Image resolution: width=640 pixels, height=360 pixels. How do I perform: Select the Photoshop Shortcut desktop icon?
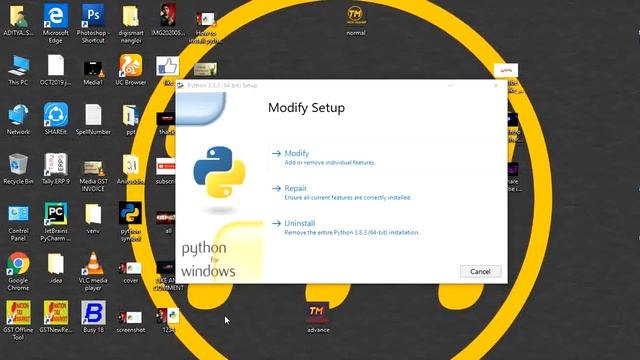coord(93,24)
